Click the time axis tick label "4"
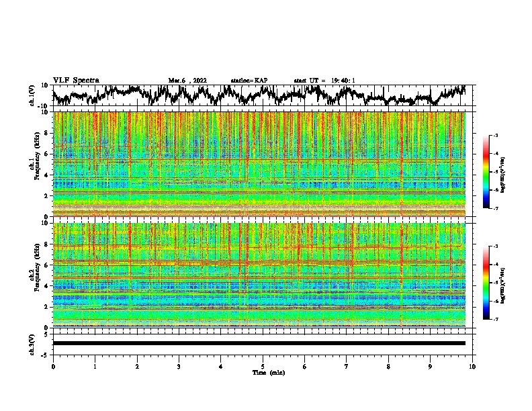532x411 pixels. [x=221, y=367]
